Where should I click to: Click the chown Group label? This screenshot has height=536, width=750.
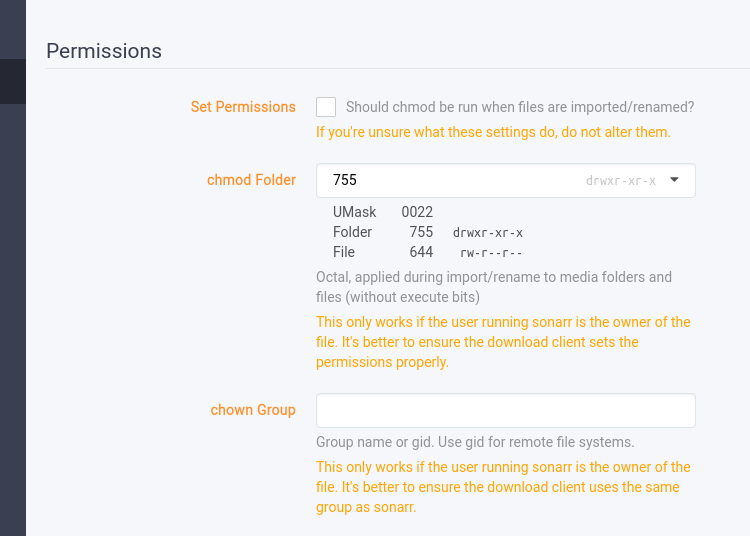[253, 410]
